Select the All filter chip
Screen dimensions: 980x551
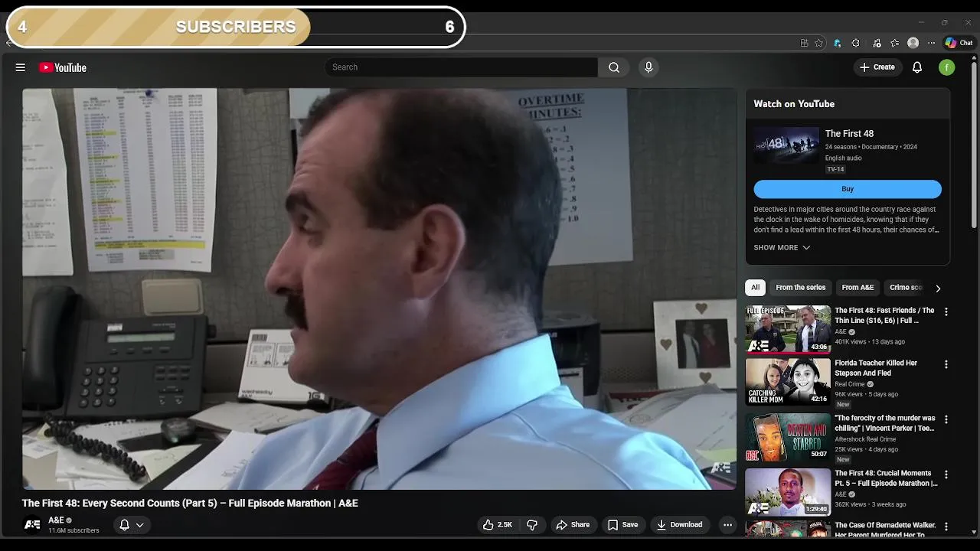pos(755,288)
